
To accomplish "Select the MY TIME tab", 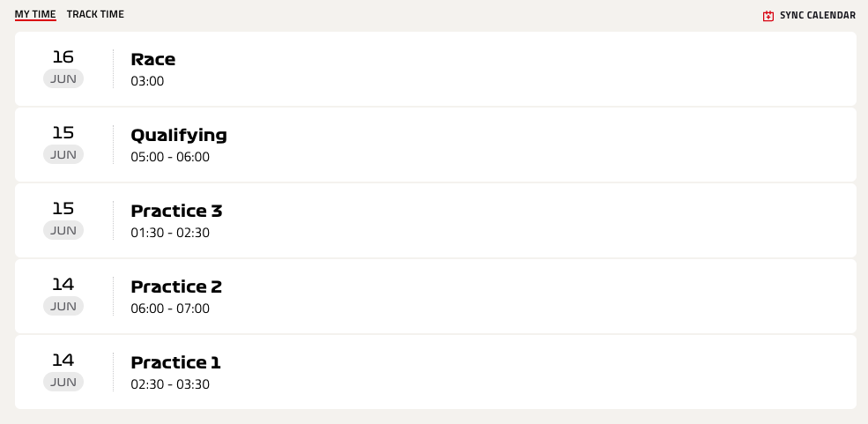I will [35, 14].
